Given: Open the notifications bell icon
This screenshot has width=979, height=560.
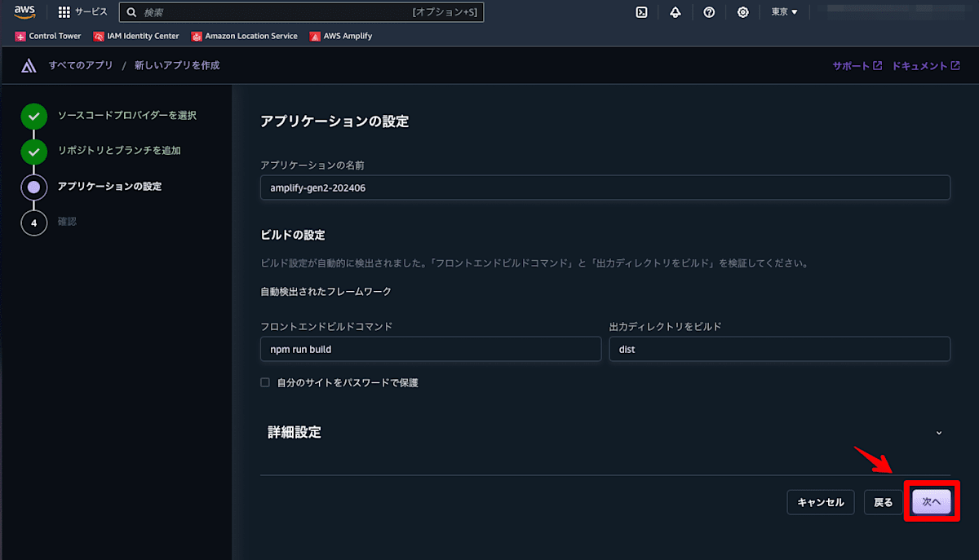Looking at the screenshot, I should click(676, 12).
